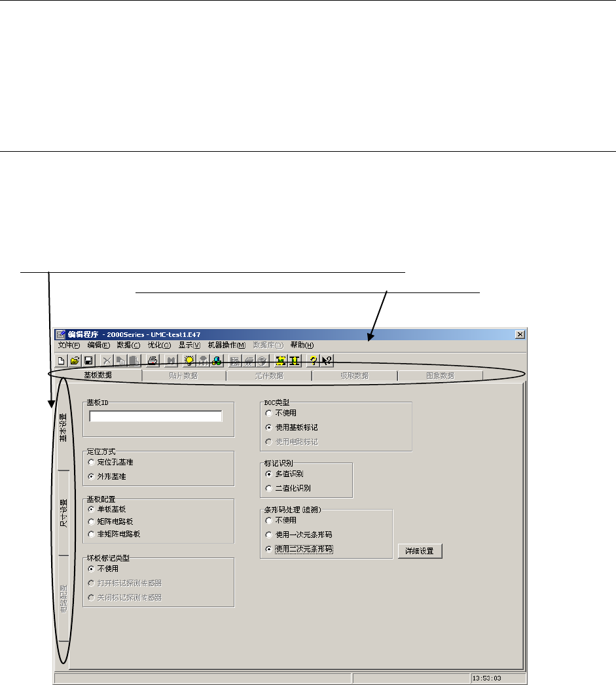Click the application icon in title bar
This screenshot has height=685, width=616.
pos(61,334)
